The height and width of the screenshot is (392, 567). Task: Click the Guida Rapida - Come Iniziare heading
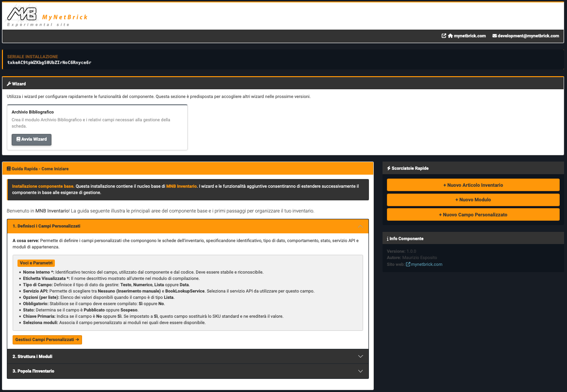pyautogui.click(x=40, y=169)
